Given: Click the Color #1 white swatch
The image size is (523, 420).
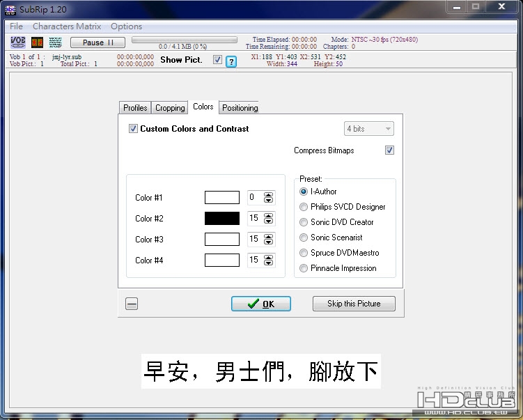Looking at the screenshot, I should click(222, 198).
